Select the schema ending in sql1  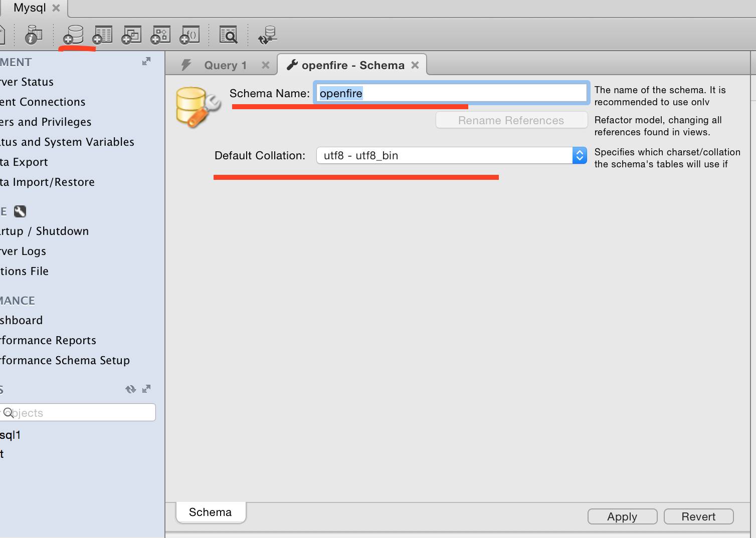coord(10,435)
